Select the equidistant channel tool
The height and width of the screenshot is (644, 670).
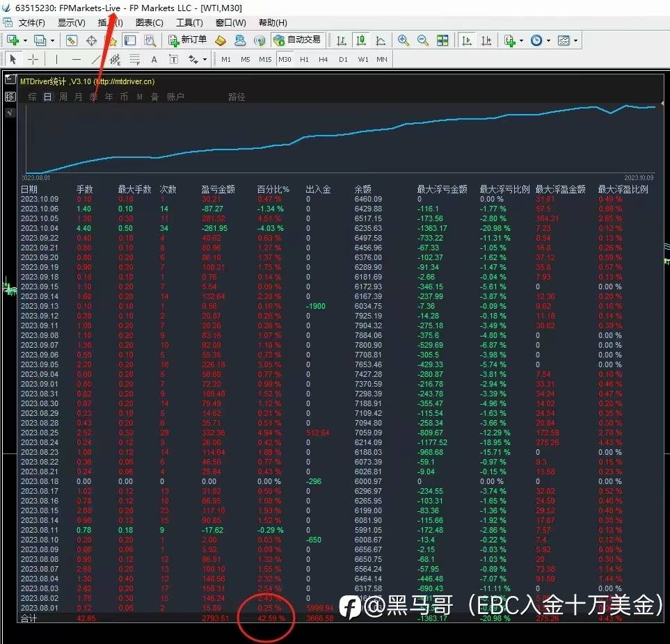[115, 59]
